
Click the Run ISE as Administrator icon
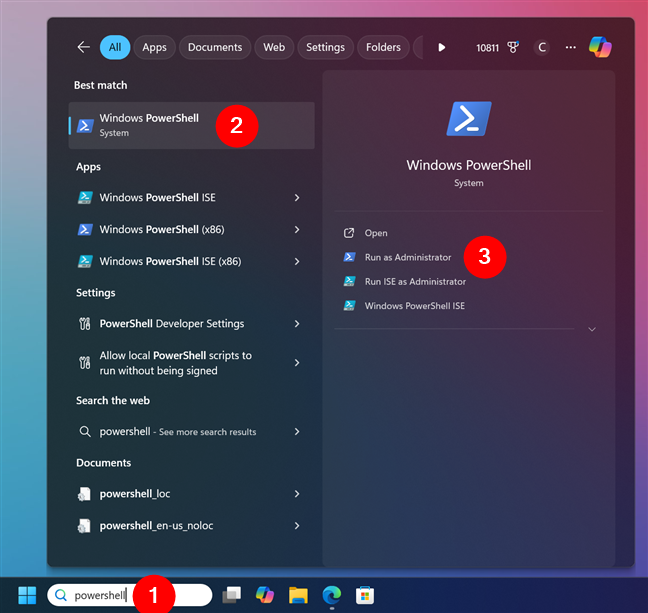349,281
